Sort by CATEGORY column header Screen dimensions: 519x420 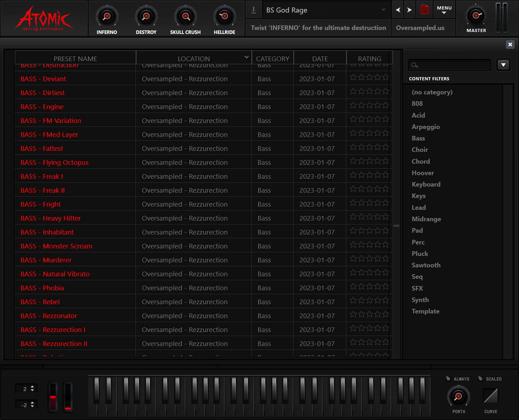pos(273,58)
